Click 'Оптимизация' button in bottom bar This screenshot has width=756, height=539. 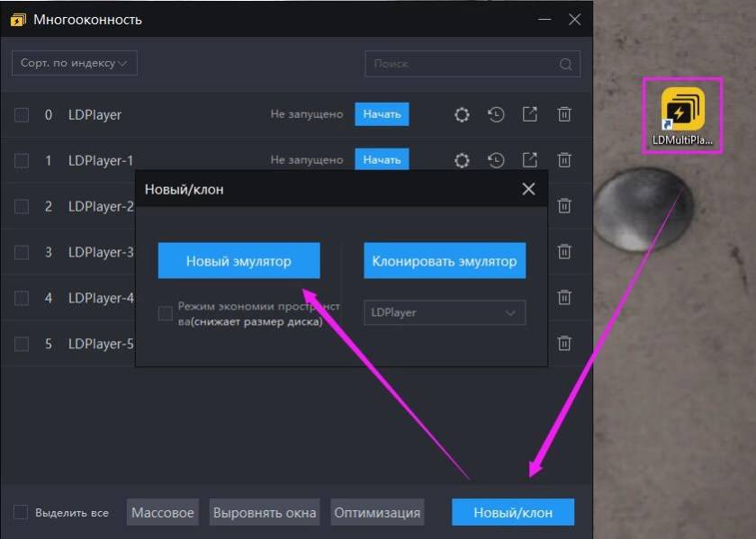click(x=377, y=512)
